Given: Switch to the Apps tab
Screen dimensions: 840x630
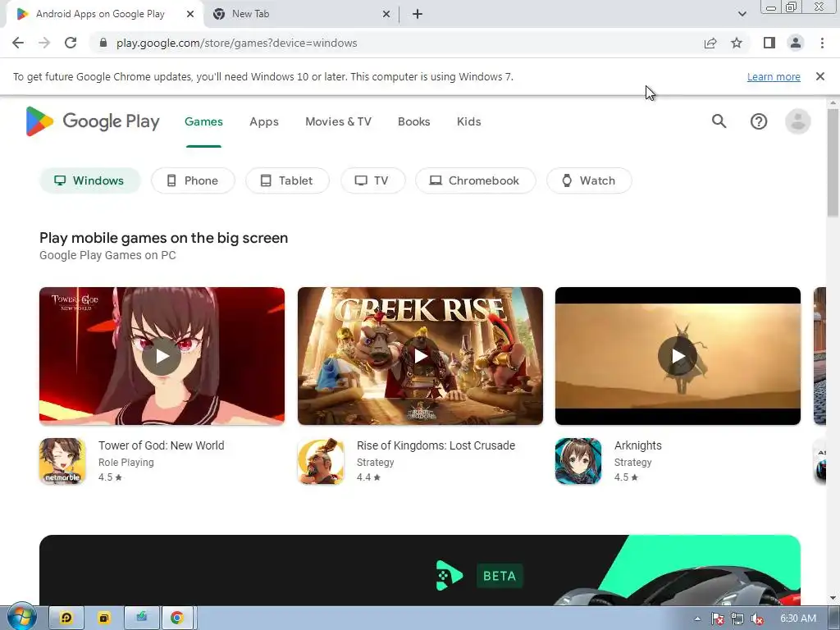Looking at the screenshot, I should tap(264, 121).
